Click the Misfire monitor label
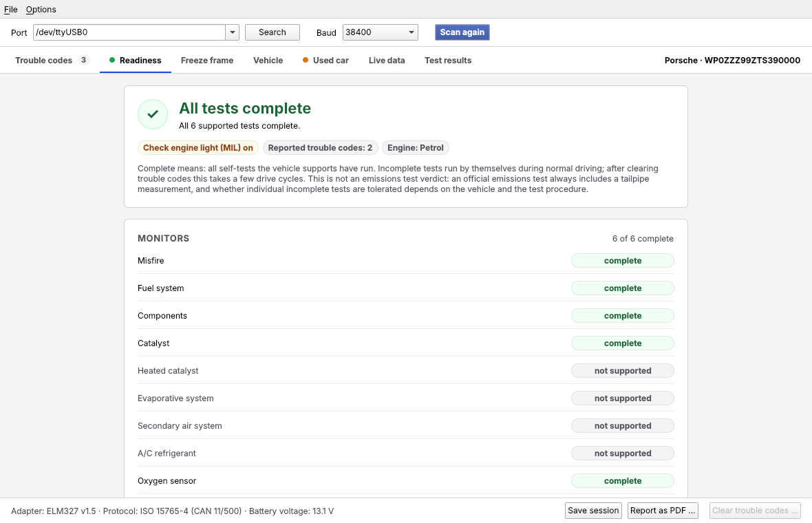This screenshot has height=523, width=812. click(151, 260)
